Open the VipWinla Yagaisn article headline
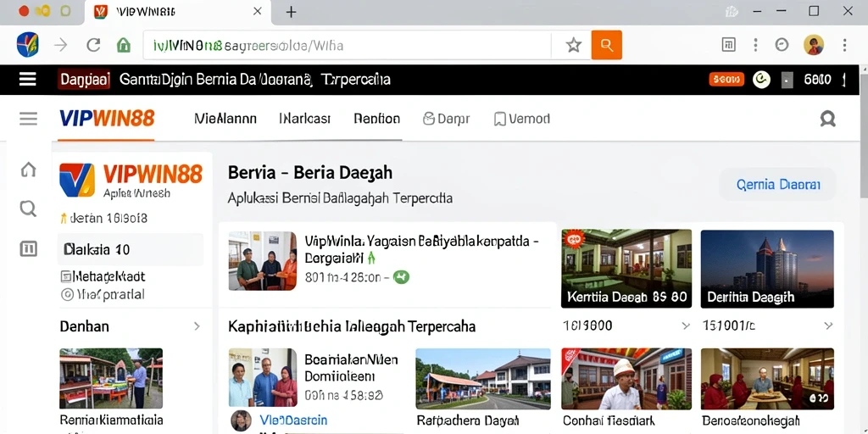868x434 pixels. tap(422, 249)
